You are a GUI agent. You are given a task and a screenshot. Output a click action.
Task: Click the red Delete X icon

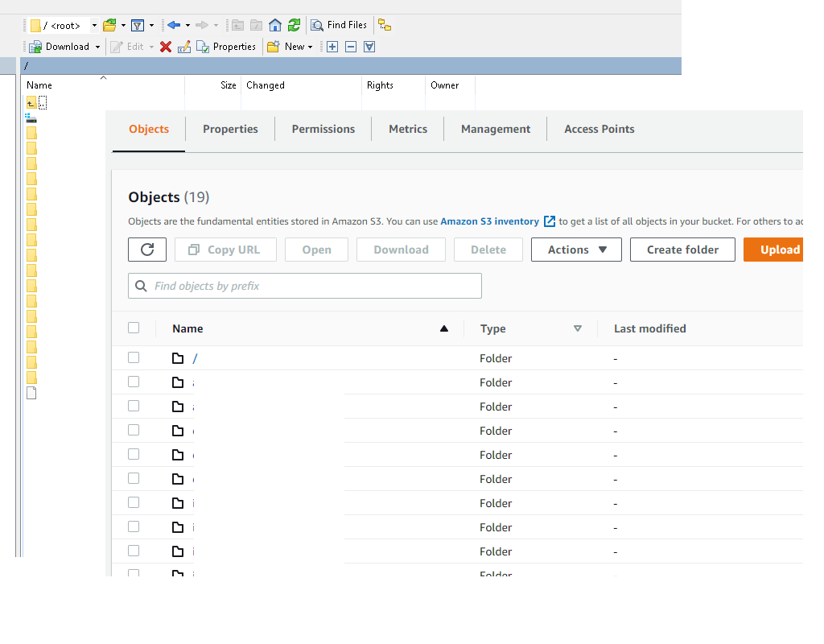point(166,47)
